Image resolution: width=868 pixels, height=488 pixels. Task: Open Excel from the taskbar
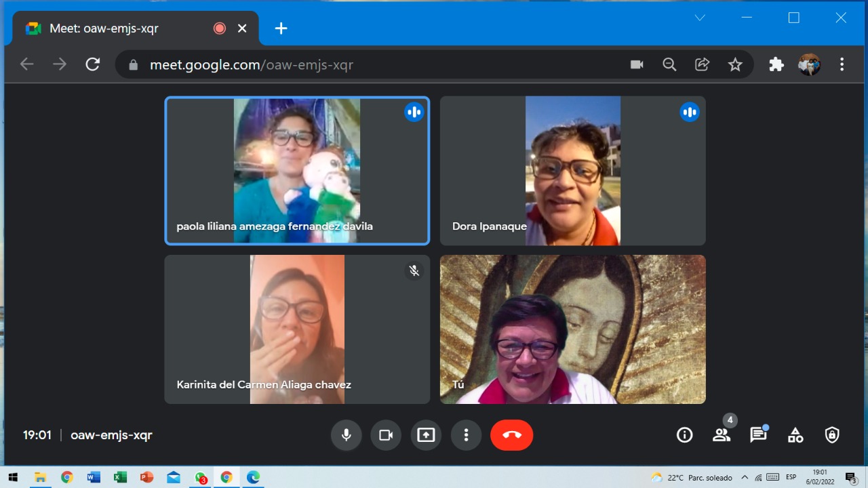[120, 477]
